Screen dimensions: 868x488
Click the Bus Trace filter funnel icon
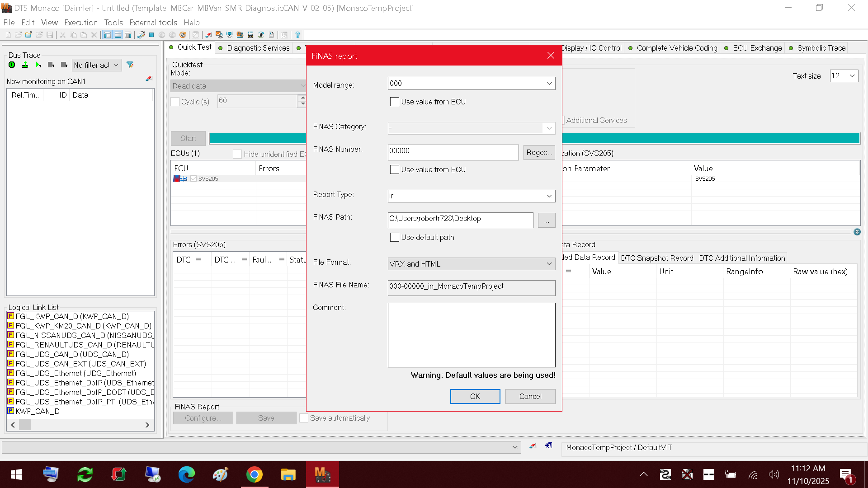pos(130,65)
